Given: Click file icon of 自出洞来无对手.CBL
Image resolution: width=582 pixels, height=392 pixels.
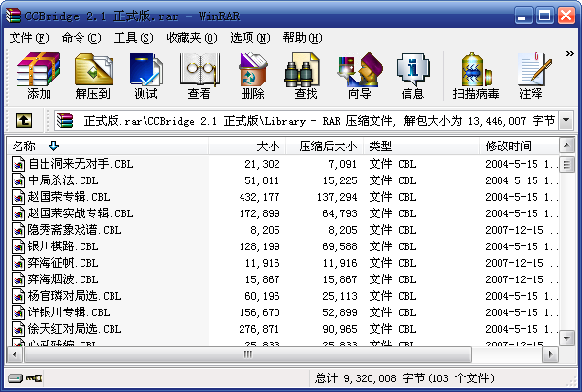Looking at the screenshot, I should [x=18, y=164].
